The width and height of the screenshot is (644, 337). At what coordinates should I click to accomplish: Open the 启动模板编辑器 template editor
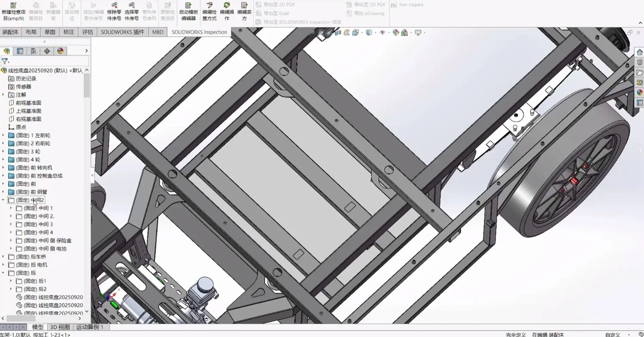point(188,12)
